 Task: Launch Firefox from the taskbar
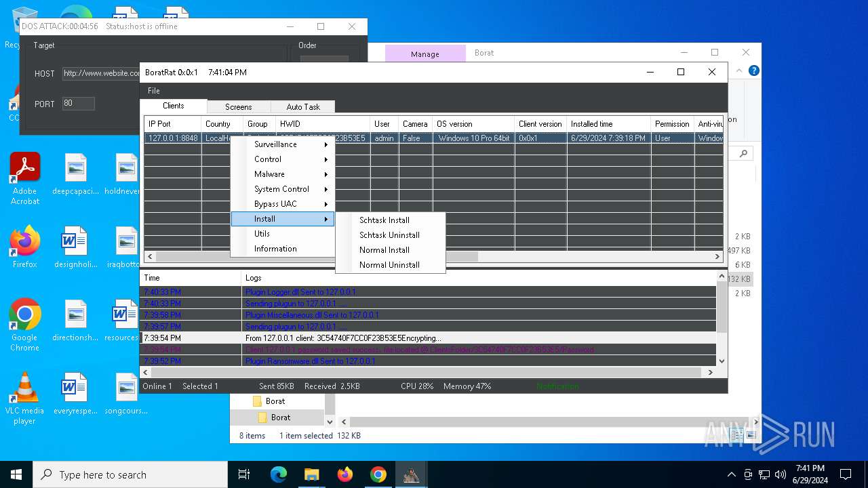pyautogui.click(x=345, y=474)
